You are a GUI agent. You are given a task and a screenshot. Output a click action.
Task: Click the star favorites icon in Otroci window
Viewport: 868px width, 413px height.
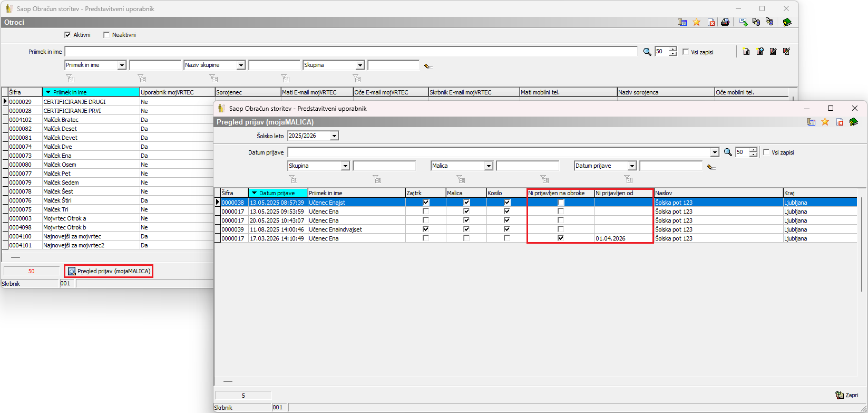click(x=697, y=22)
